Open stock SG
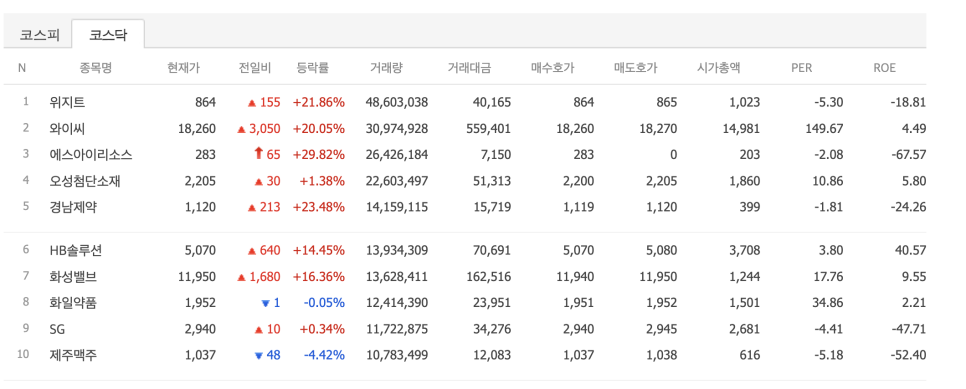This screenshot has width=966, height=389. coord(57,329)
